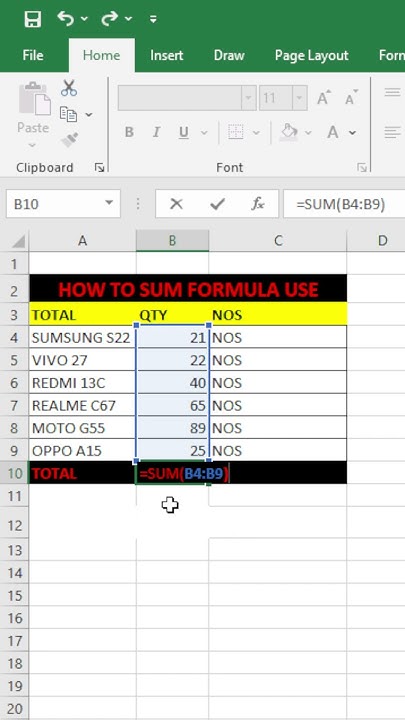
Task: Click the formula bar showing =SUM(B4:B9)
Action: tap(344, 204)
